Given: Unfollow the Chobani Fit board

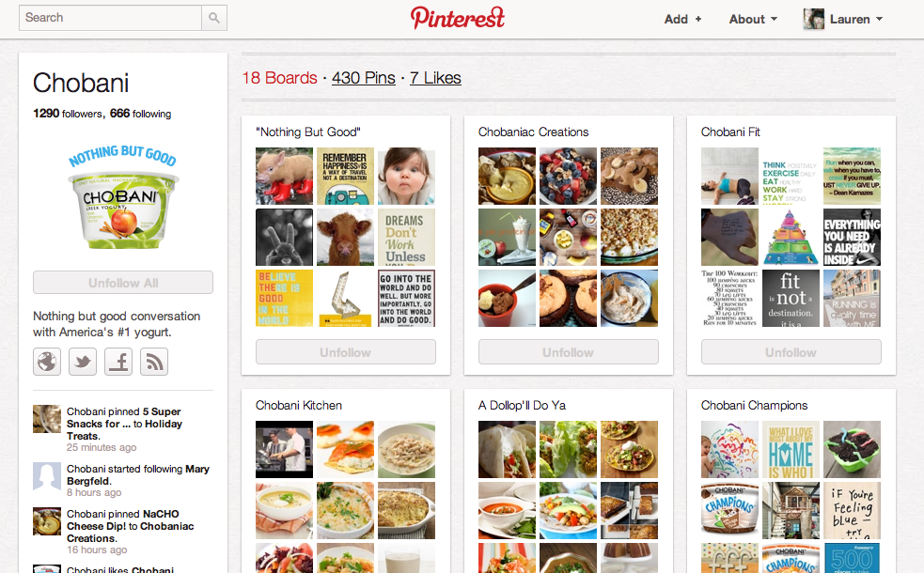Looking at the screenshot, I should (791, 352).
